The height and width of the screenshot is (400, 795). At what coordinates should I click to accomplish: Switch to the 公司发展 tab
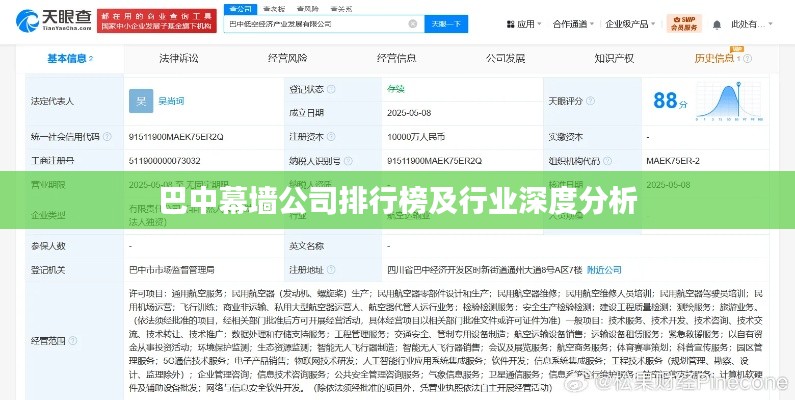(505, 58)
